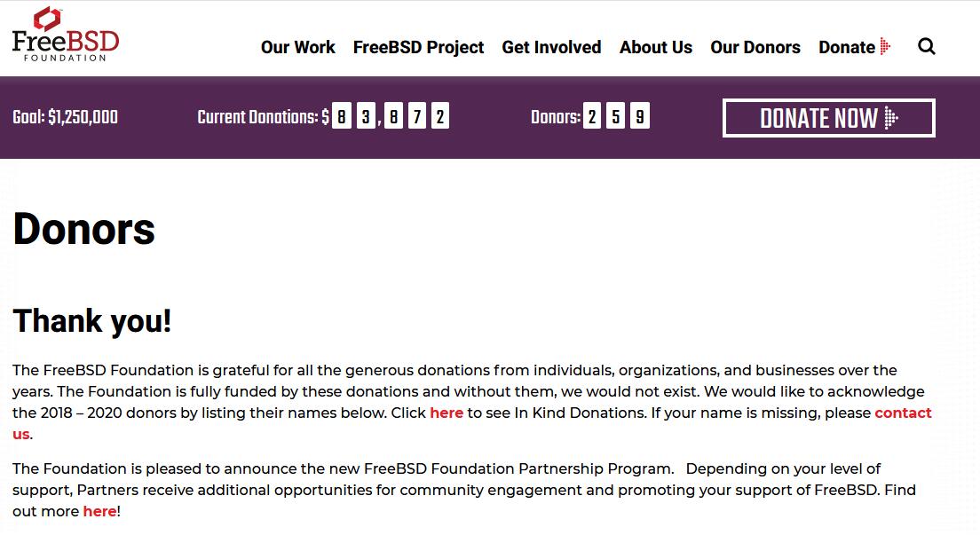Click the Donors counter digit 5

pyautogui.click(x=616, y=115)
